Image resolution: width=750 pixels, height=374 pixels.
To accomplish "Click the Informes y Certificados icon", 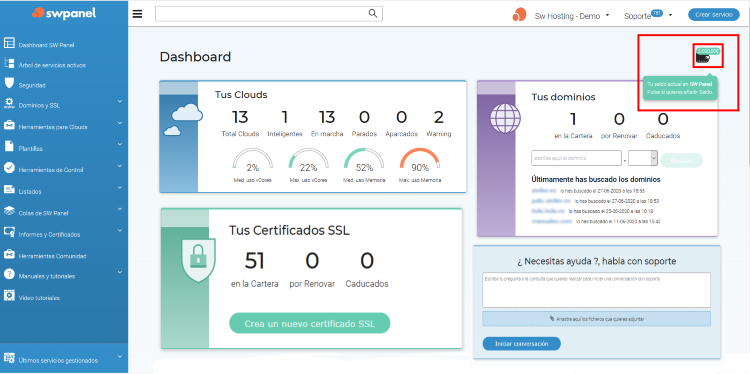I will (9, 232).
